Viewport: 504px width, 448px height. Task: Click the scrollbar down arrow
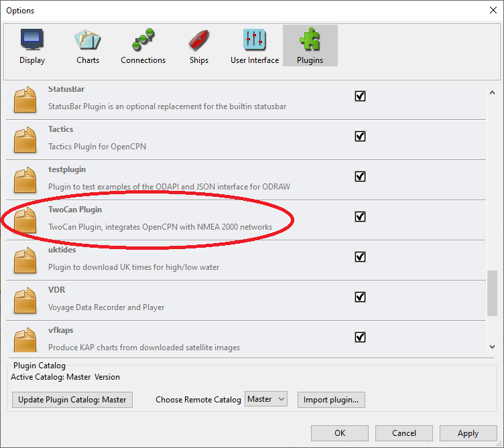pos(492,346)
